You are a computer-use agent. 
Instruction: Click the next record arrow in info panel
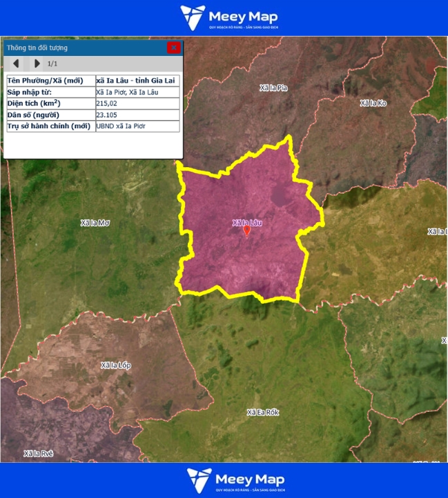coord(37,63)
